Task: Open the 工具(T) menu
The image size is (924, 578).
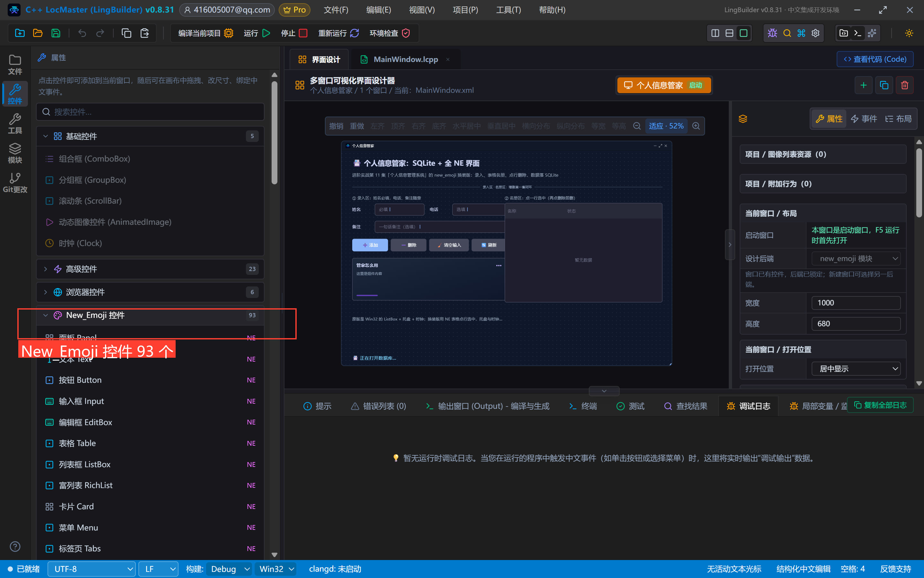Action: click(508, 10)
